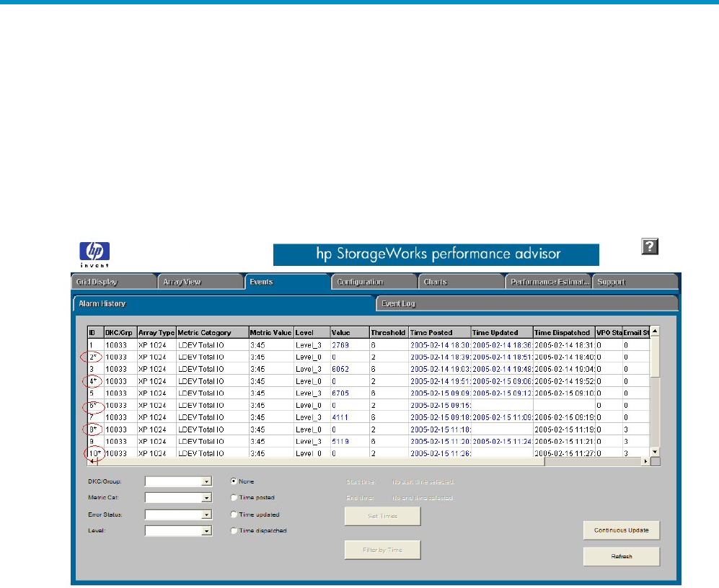719x588 pixels.
Task: Open the Error Status dropdown list
Action: (x=206, y=515)
